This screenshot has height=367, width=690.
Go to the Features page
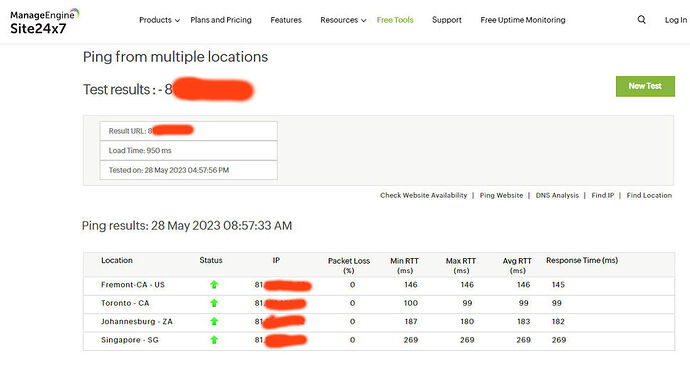click(286, 20)
